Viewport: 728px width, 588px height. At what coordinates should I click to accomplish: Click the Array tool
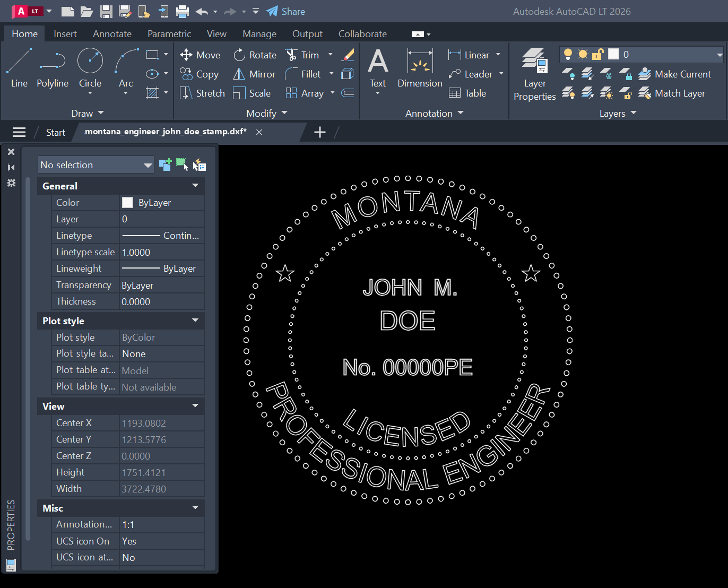coord(305,93)
